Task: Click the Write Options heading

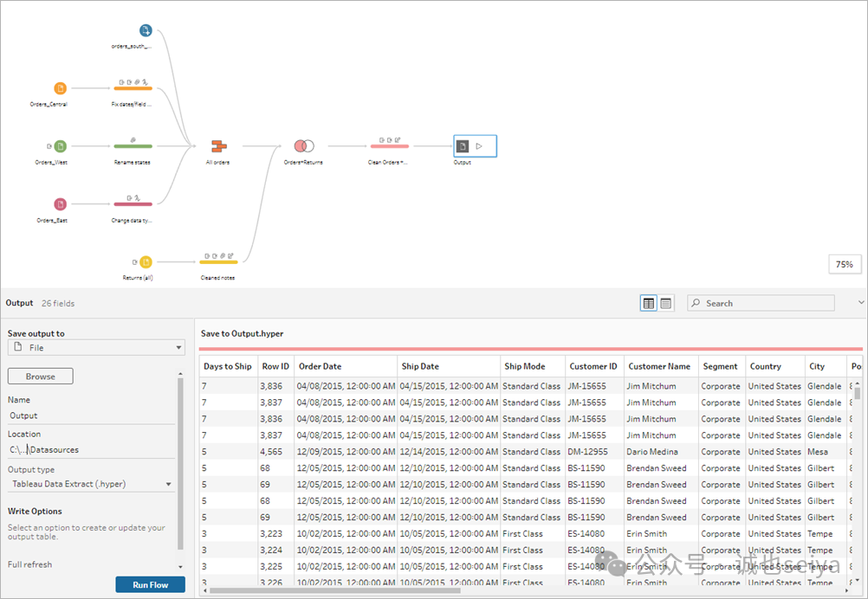Action: (x=35, y=511)
